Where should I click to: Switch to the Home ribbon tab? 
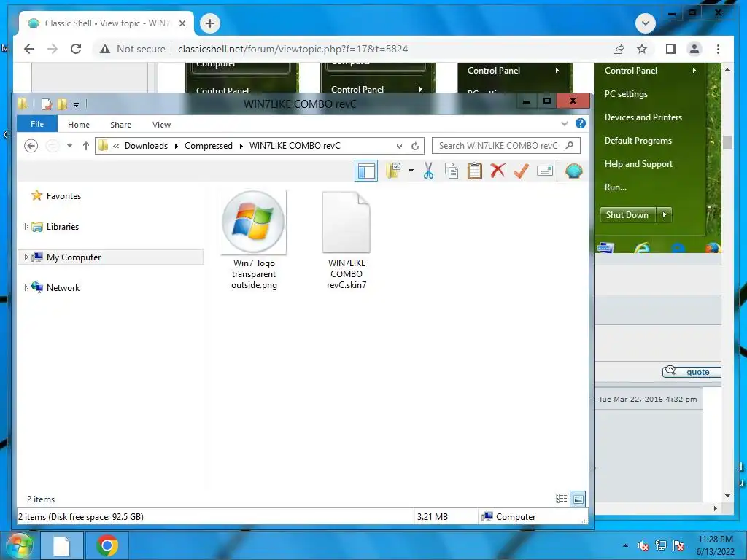[79, 124]
